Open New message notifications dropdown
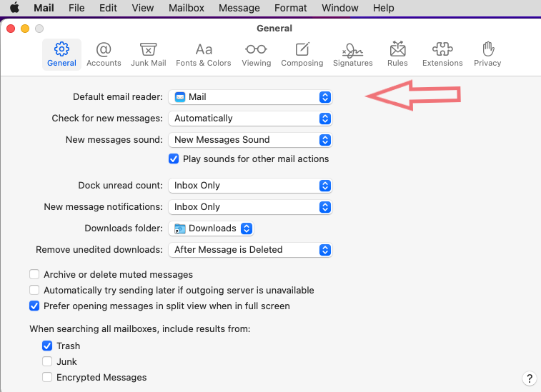Viewport: 541px width, 392px height. point(250,207)
